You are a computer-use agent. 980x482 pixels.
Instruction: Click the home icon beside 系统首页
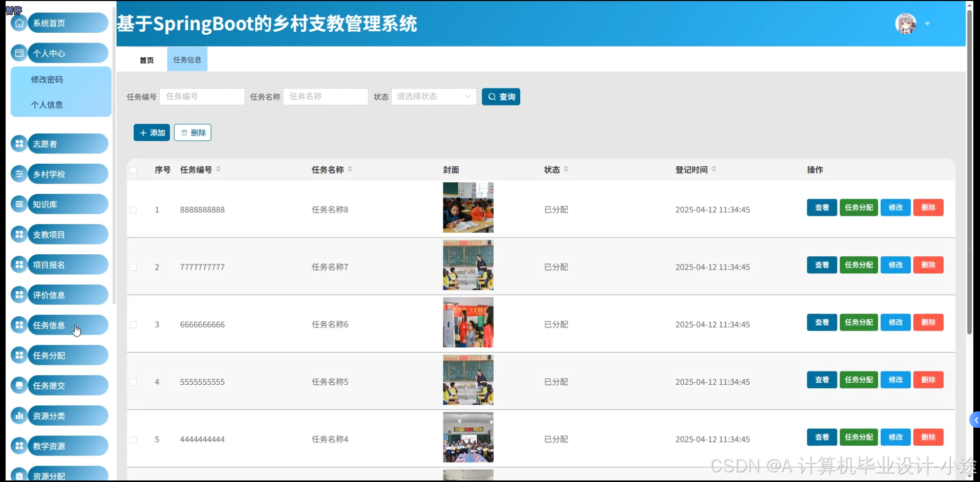point(19,23)
